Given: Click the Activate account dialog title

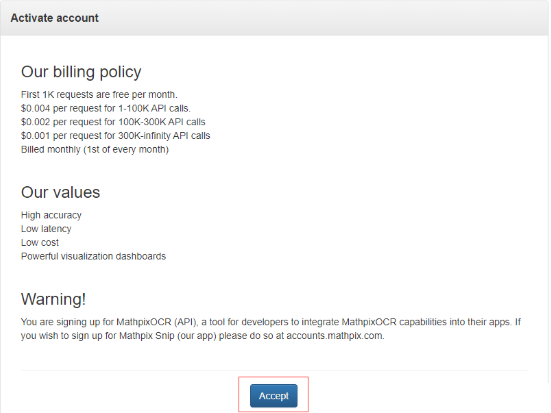Looking at the screenshot, I should (x=54, y=18).
